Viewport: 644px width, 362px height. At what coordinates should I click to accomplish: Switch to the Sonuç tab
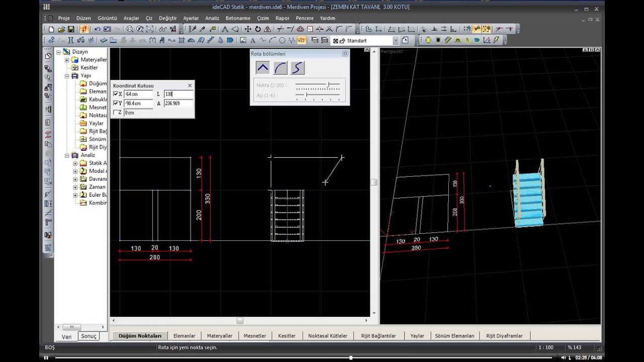pyautogui.click(x=89, y=336)
